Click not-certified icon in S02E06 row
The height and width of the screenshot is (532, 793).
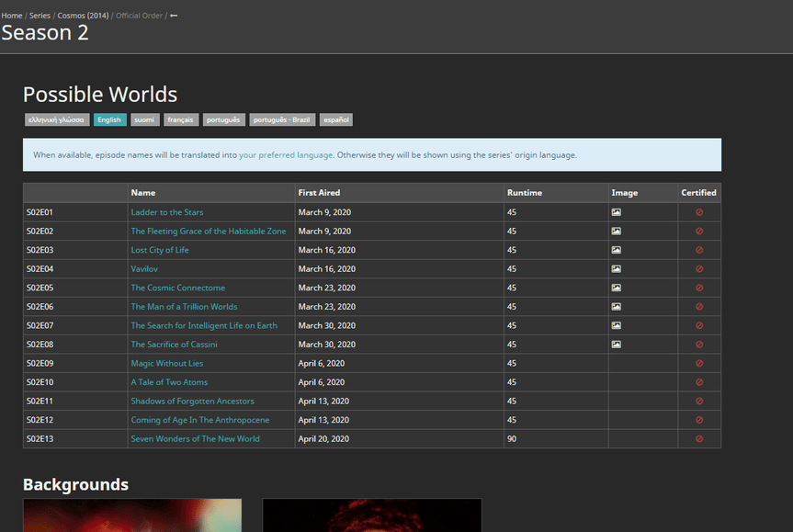699,307
